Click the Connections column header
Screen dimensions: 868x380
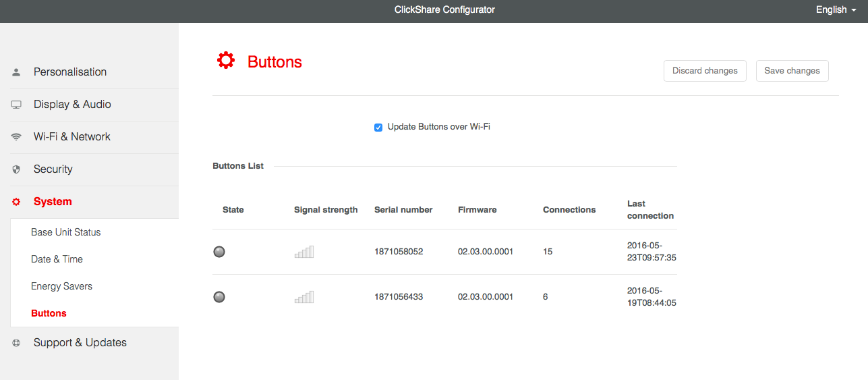(x=569, y=210)
